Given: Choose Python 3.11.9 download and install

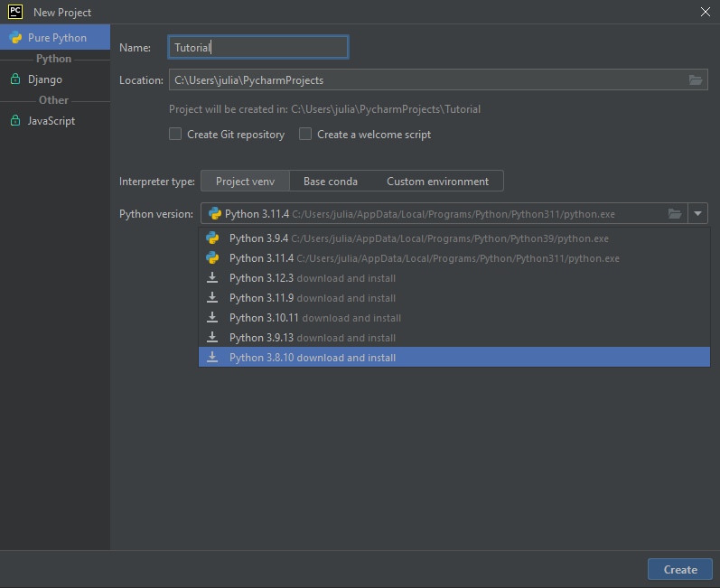Looking at the screenshot, I should (x=454, y=297).
